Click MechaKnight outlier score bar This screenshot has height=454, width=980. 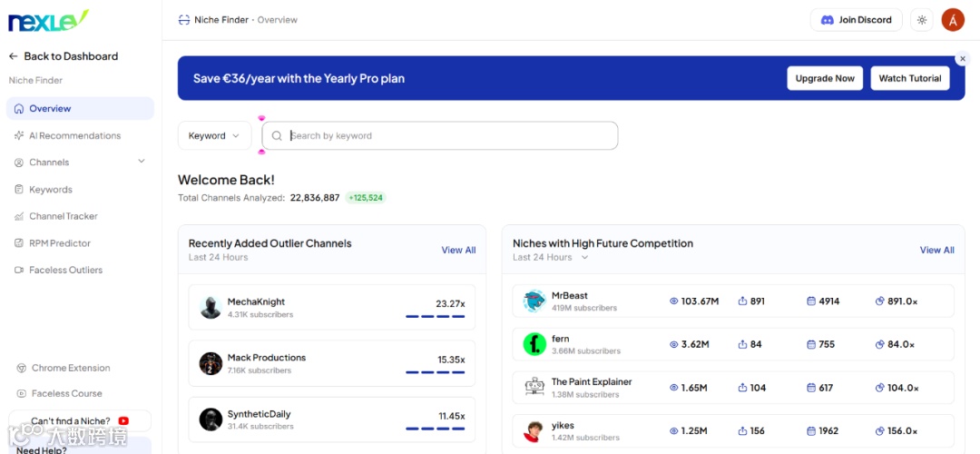coord(435,316)
